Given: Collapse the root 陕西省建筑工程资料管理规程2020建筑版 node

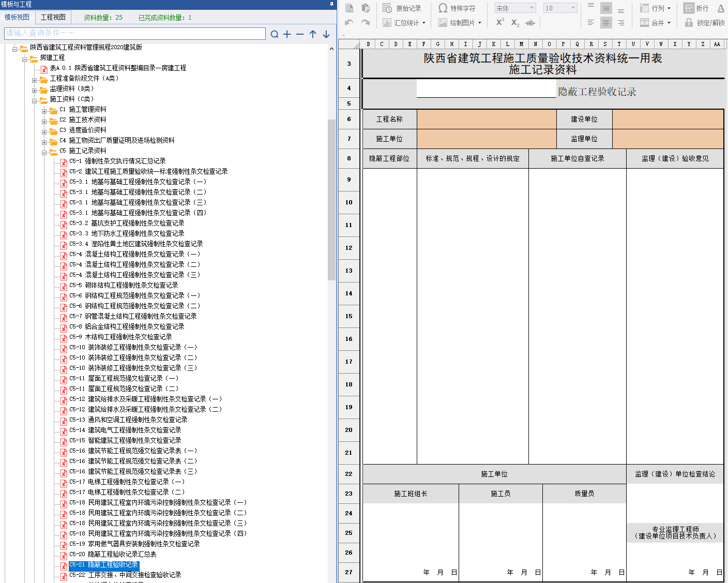Looking at the screenshot, I should pos(14,49).
